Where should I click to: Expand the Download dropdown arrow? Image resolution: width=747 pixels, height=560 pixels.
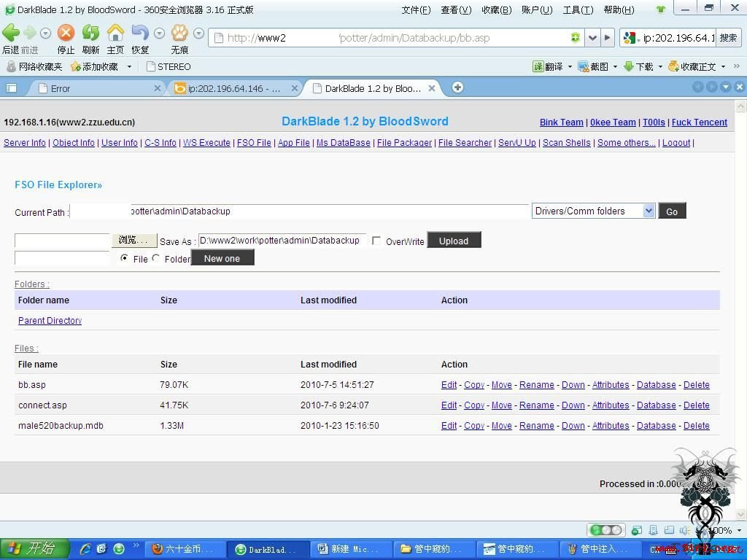[660, 67]
